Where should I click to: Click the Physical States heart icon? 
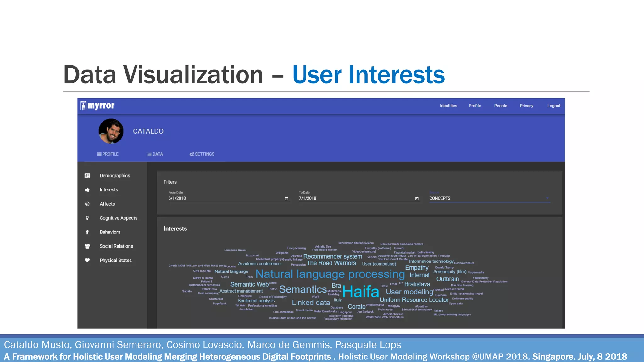pyautogui.click(x=87, y=260)
